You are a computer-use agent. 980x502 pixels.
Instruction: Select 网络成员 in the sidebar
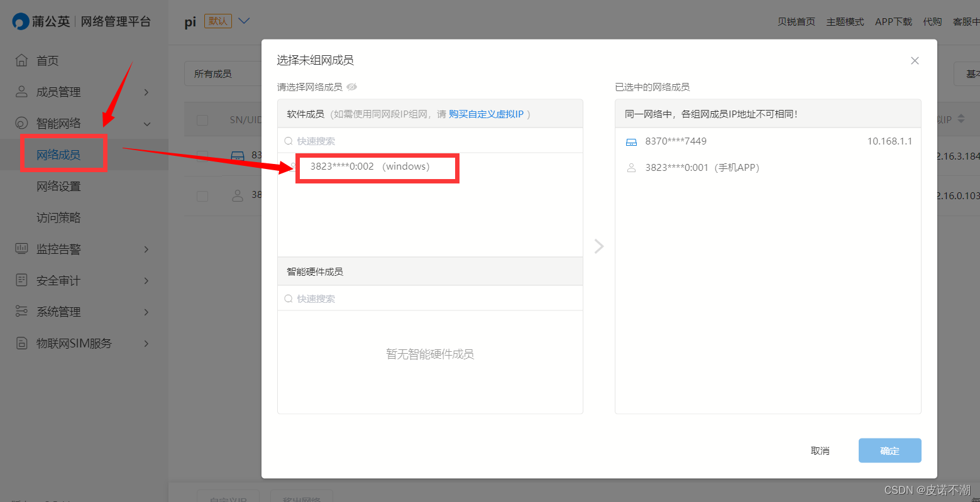(x=58, y=155)
